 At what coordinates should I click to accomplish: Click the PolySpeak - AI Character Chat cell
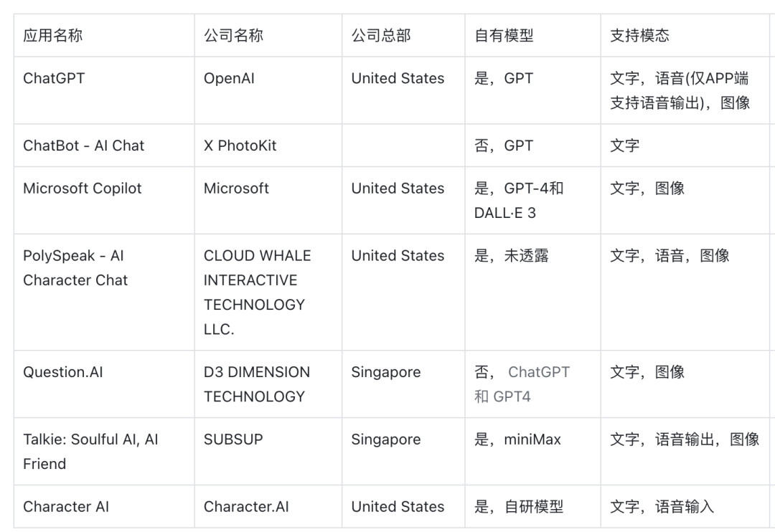[104, 292]
